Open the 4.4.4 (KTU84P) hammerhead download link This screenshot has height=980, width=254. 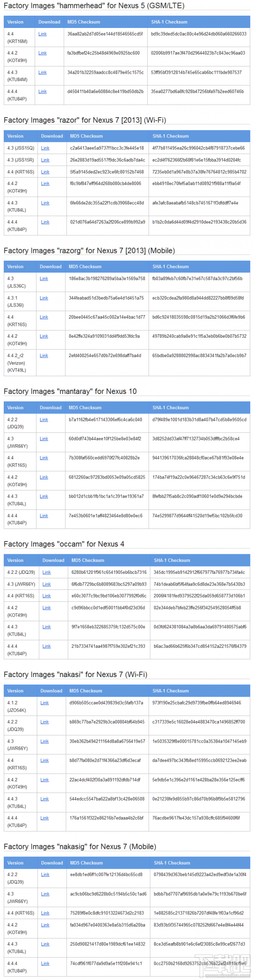tap(42, 91)
